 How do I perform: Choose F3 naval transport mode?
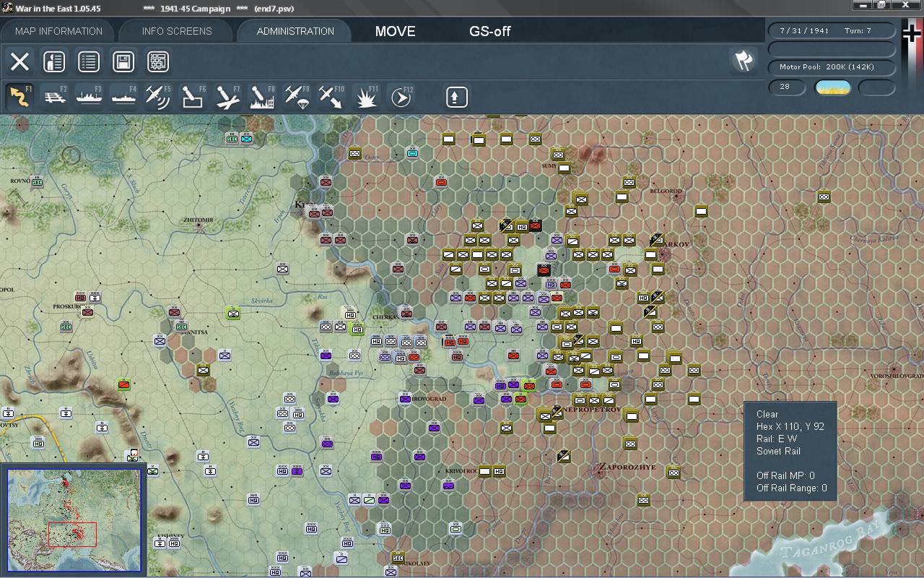tap(89, 97)
